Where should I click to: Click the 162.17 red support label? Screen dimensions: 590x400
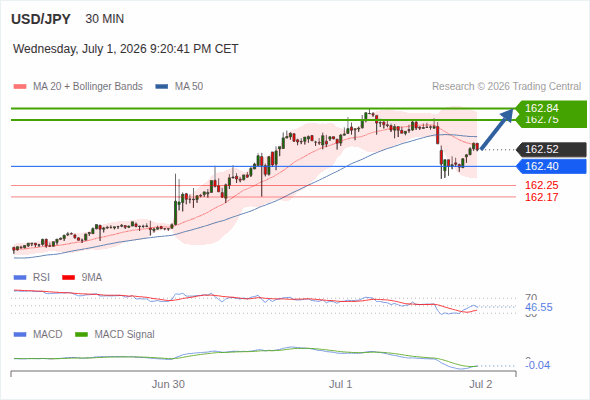tap(541, 197)
